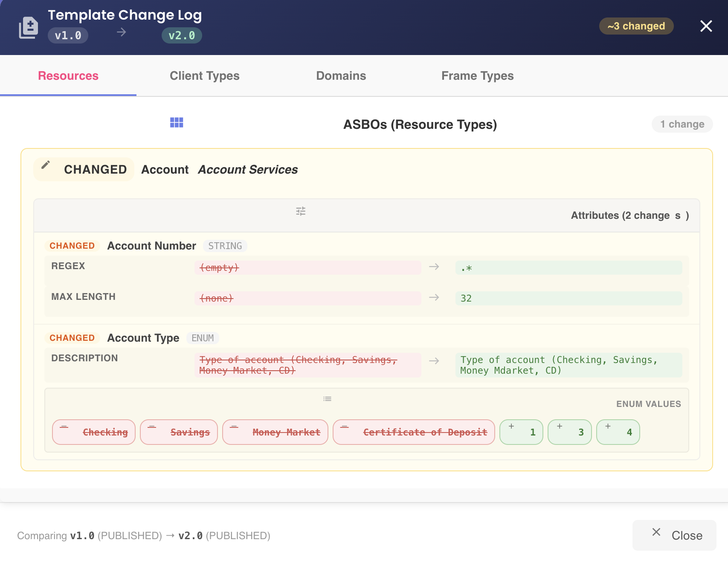Click the removed Money Market enum chip
Screen dimensions: 728x572
(x=275, y=432)
